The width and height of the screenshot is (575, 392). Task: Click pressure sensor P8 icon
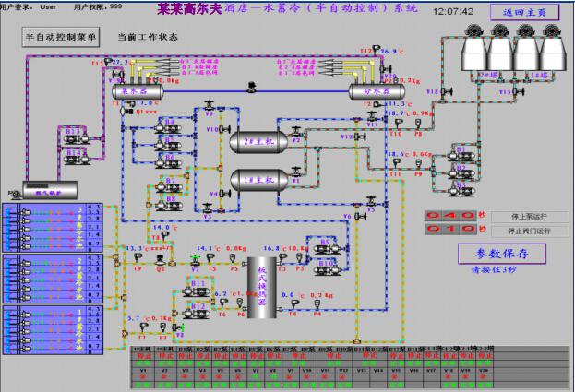pos(418,124)
